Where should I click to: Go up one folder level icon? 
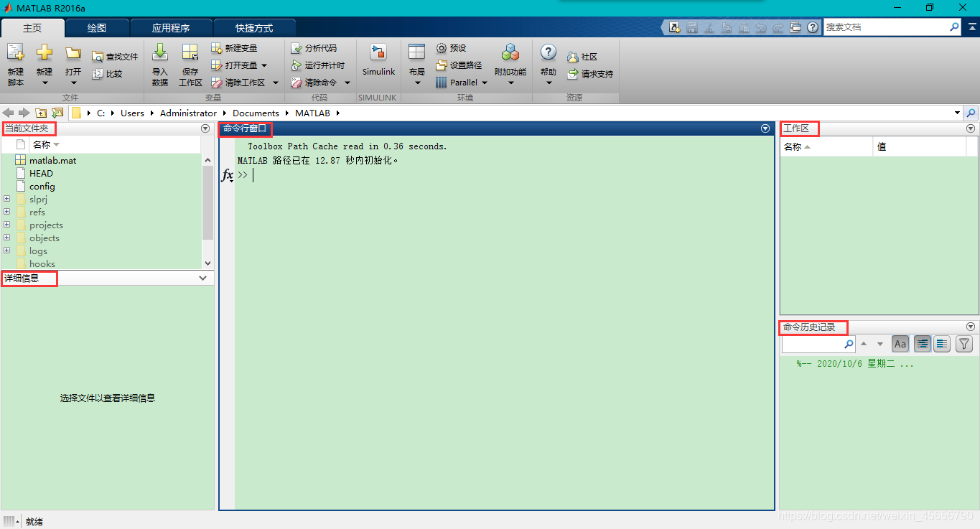pos(41,113)
